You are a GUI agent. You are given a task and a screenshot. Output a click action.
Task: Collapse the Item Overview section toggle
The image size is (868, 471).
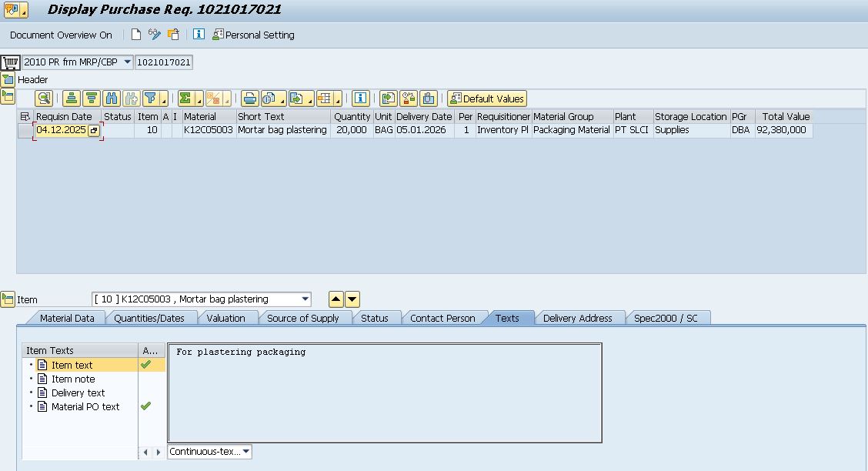tap(8, 96)
